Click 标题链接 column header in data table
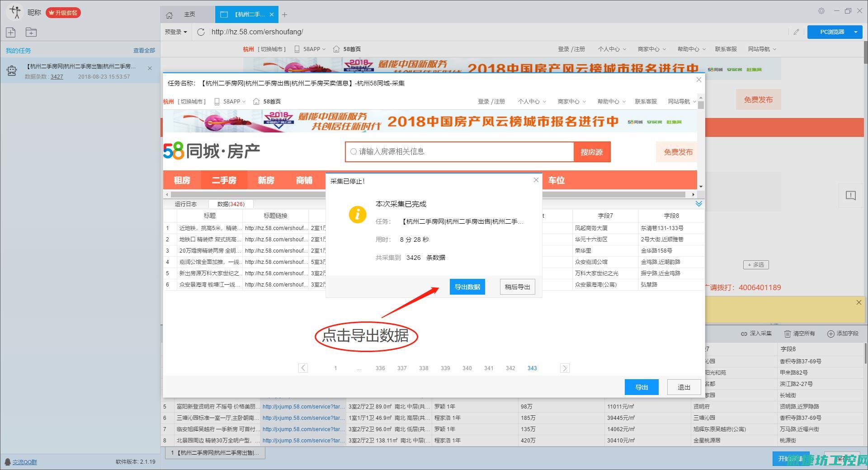This screenshot has width=868, height=470. (275, 216)
